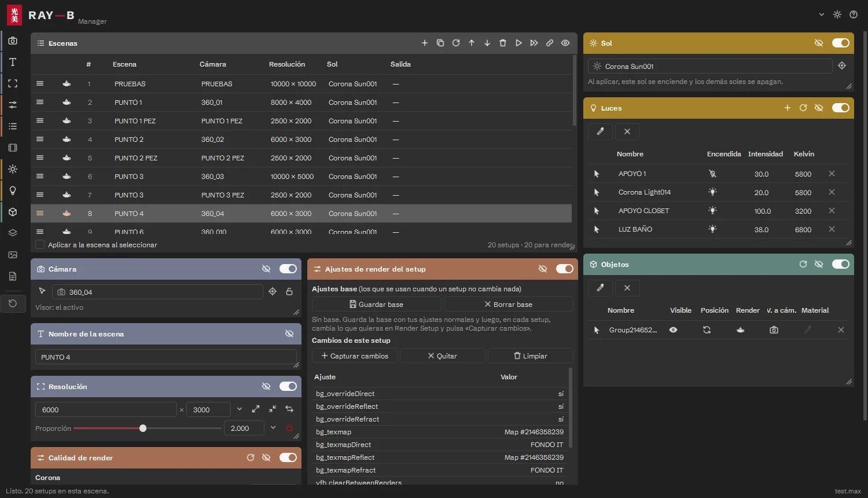Add a light with plus icon in Luces
Viewport: 868px width, 498px height.
788,108
